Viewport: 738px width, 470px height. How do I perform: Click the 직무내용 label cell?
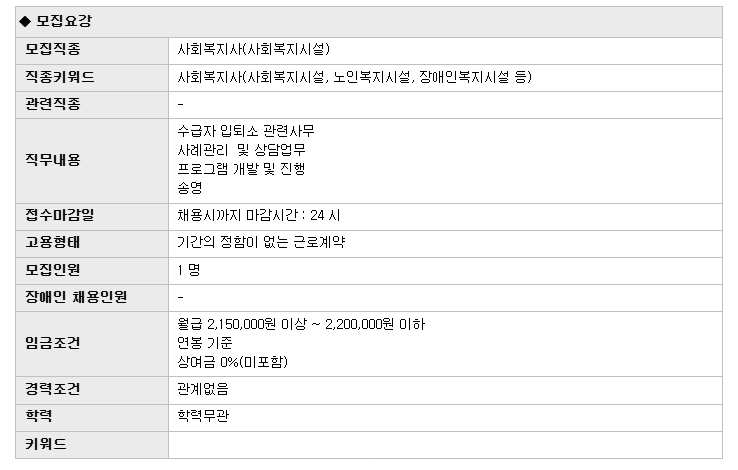pyautogui.click(x=53, y=160)
